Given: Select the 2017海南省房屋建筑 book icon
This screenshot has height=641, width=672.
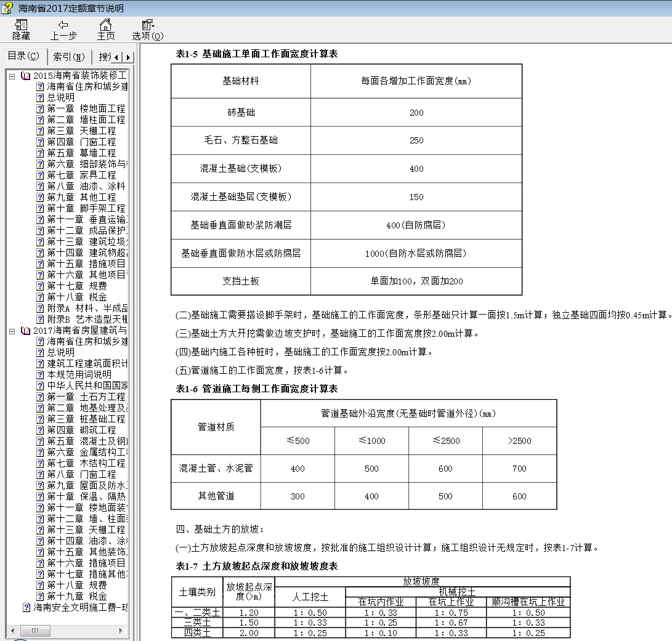Looking at the screenshot, I should [x=25, y=331].
